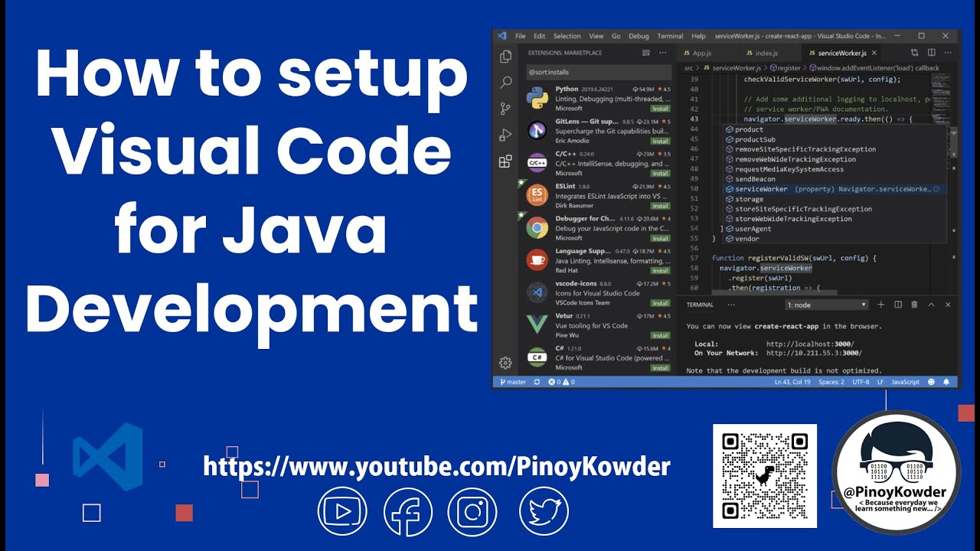Click the feedback smiley in status bar
The width and height of the screenshot is (980, 551).
click(x=932, y=382)
